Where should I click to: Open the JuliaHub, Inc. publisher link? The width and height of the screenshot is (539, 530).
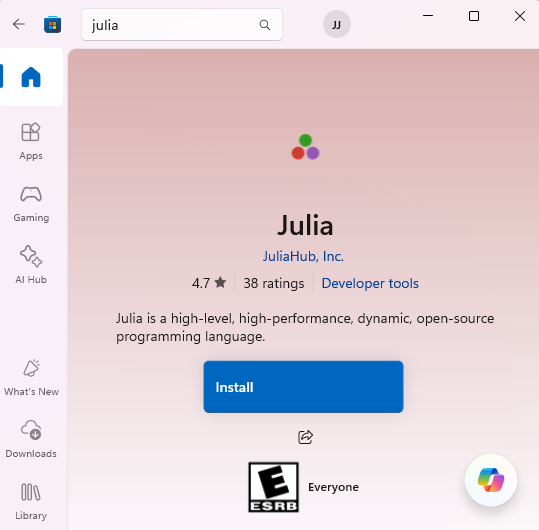click(303, 256)
